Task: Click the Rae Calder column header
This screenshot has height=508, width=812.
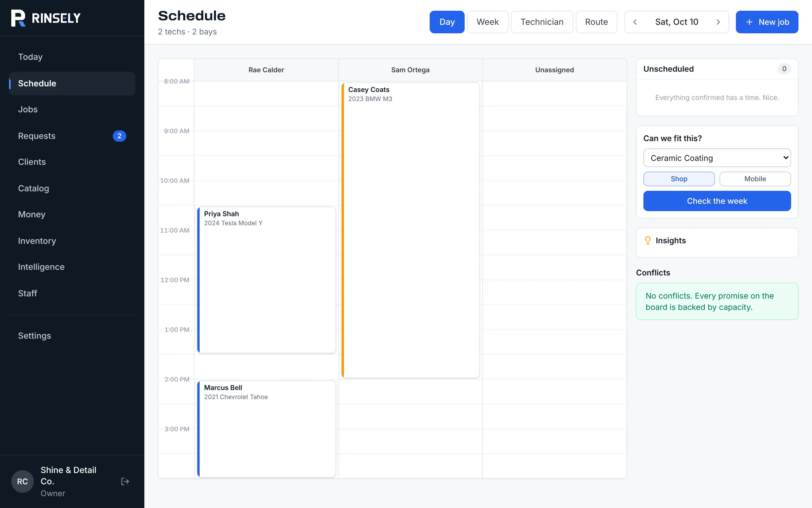Action: point(266,70)
